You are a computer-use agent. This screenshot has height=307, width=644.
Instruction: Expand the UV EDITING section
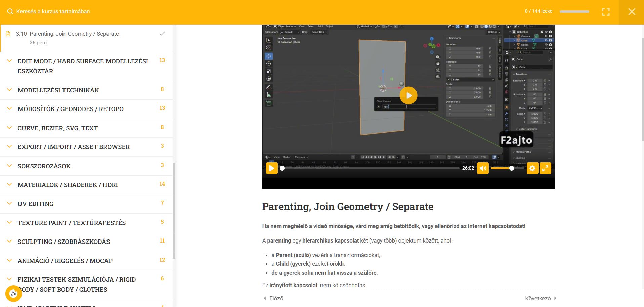point(36,204)
